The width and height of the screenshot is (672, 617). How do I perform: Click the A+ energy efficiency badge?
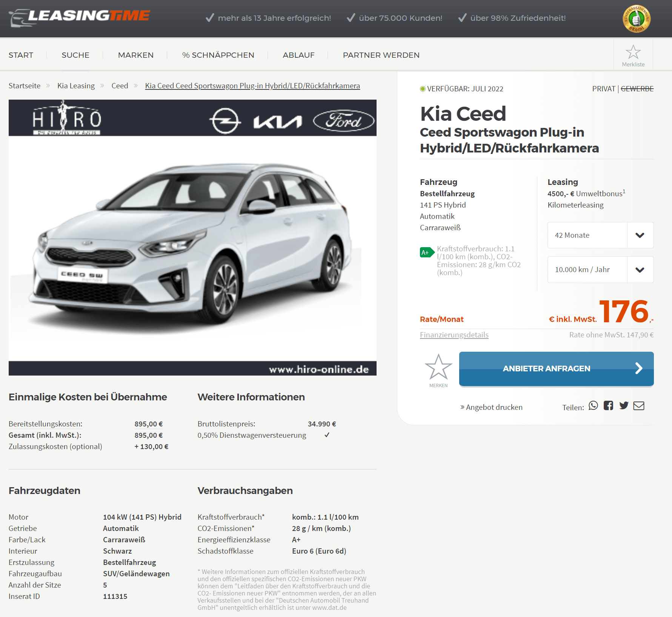pos(427,252)
